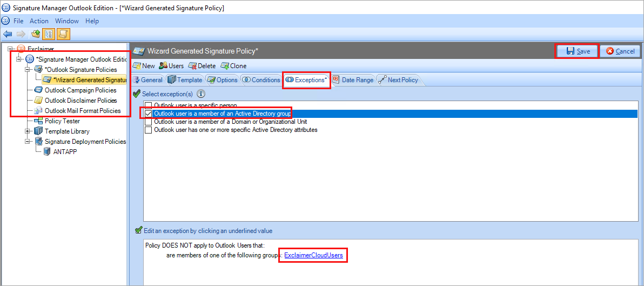The width and height of the screenshot is (644, 286).
Task: Select Outlook Campaign Policies in the tree
Action: coord(80,90)
